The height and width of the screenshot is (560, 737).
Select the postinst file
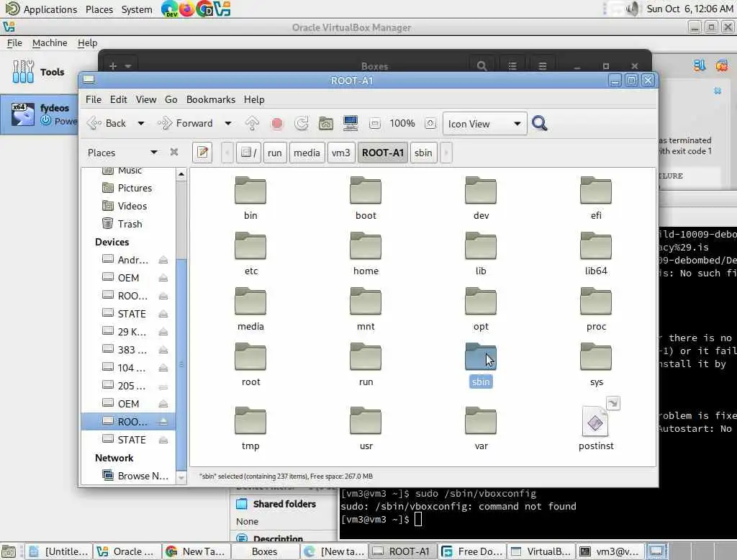(596, 421)
